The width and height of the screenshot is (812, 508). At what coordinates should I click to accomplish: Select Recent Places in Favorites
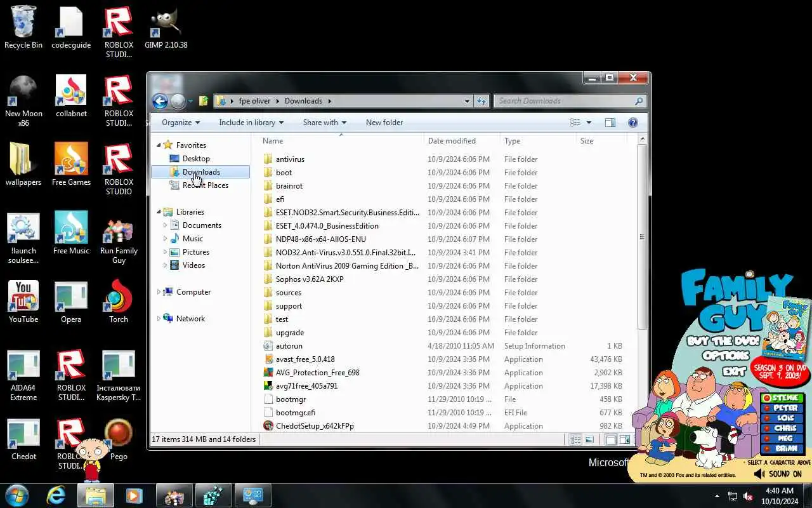[x=205, y=185]
